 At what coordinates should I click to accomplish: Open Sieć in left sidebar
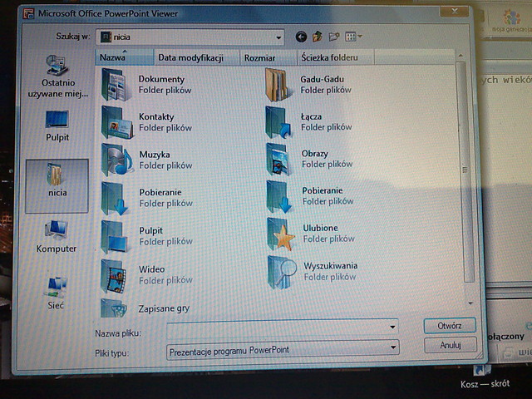coord(56,293)
